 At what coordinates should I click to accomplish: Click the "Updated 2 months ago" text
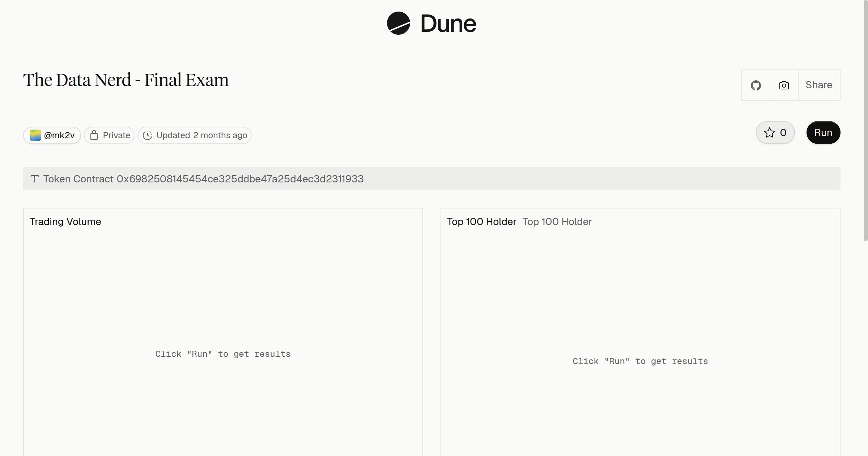[x=202, y=135]
